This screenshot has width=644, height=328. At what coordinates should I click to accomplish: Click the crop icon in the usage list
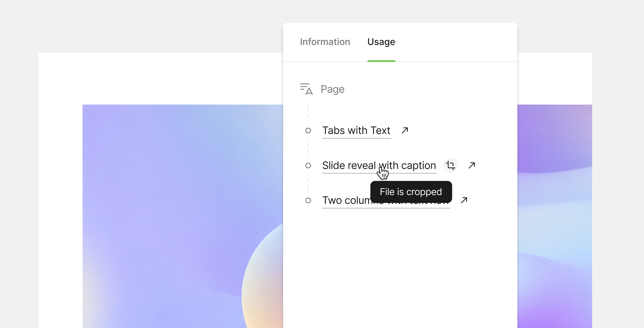(450, 165)
